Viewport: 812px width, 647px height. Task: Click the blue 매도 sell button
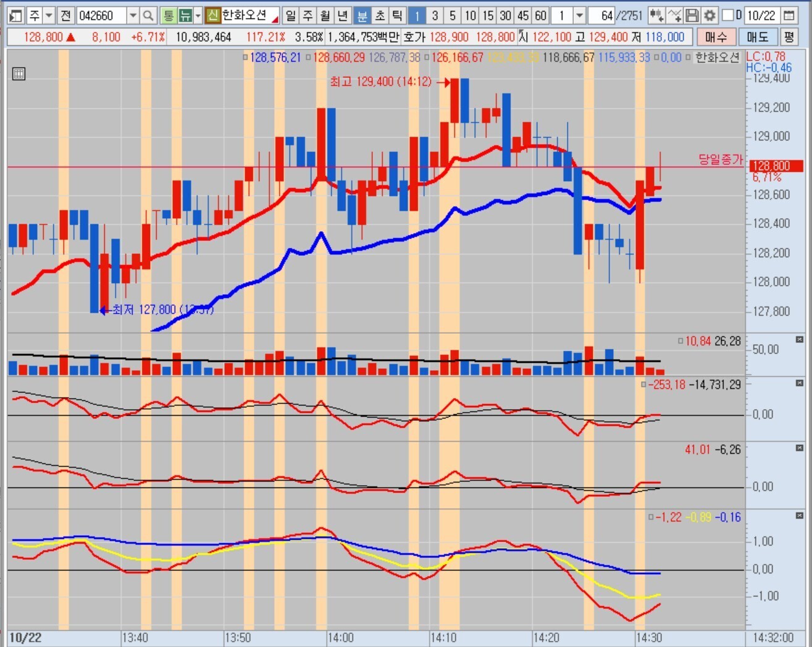click(758, 37)
